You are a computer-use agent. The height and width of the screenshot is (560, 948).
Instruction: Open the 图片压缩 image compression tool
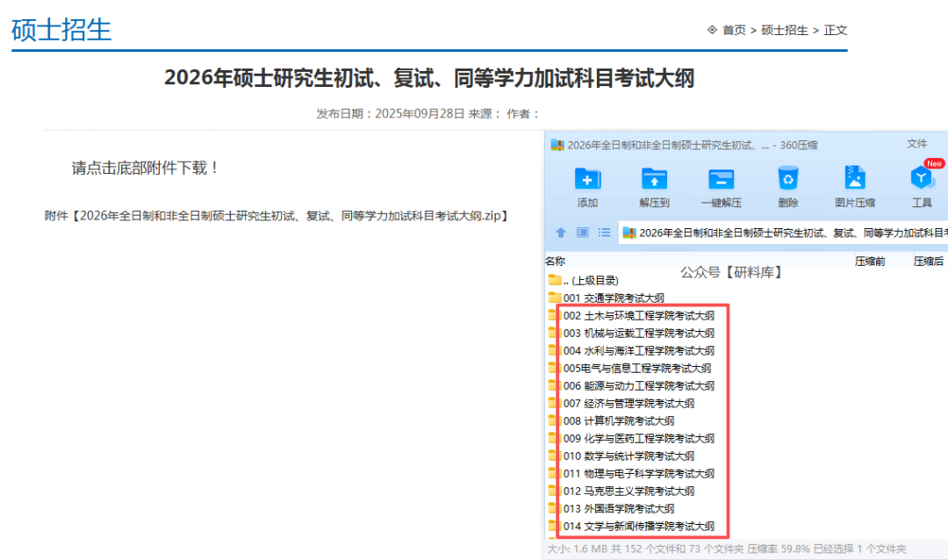tap(854, 179)
